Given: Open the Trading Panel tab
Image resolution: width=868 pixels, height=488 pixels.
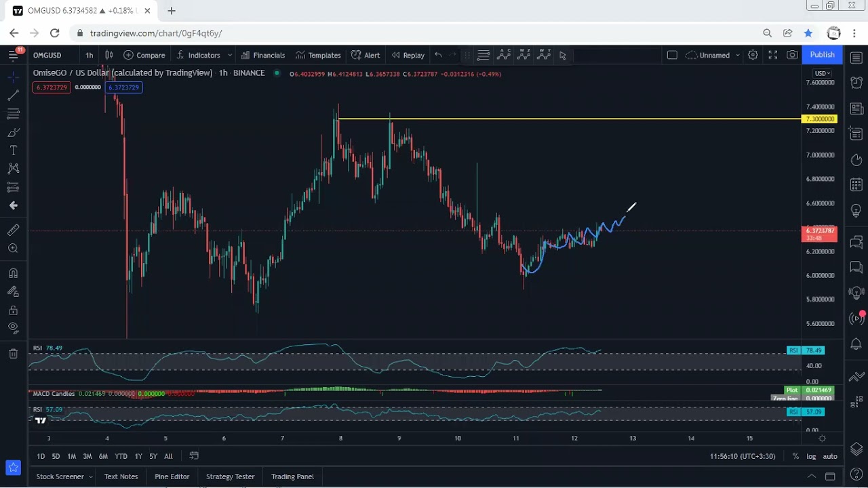Looking at the screenshot, I should (292, 476).
